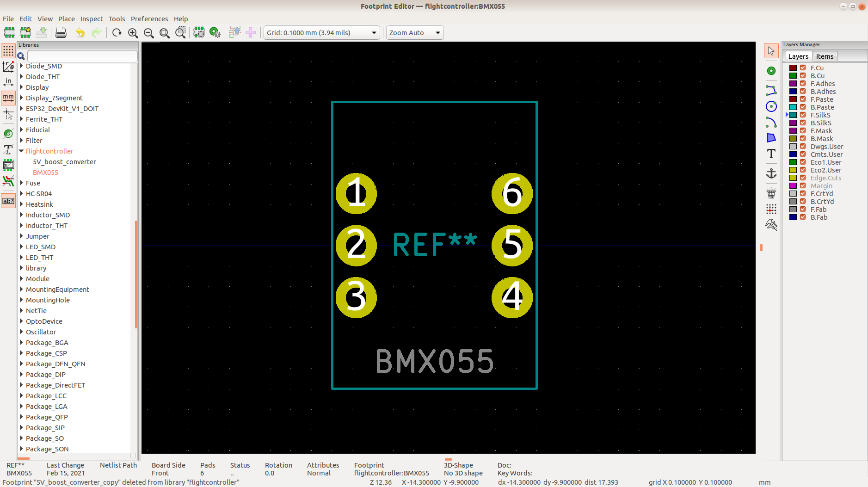Select the Add polygon tool

[x=771, y=138]
